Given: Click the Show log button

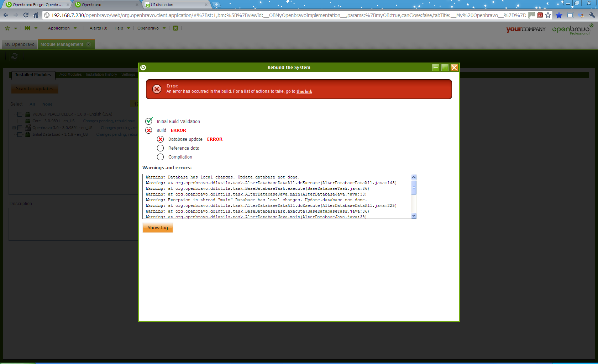Looking at the screenshot, I should [x=158, y=228].
